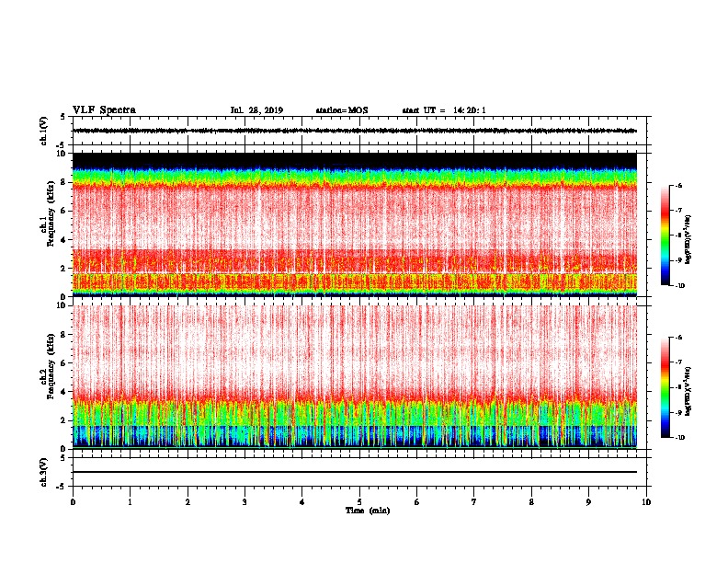
Task: Click the "Time (min)" x-axis label
Action: [x=368, y=511]
